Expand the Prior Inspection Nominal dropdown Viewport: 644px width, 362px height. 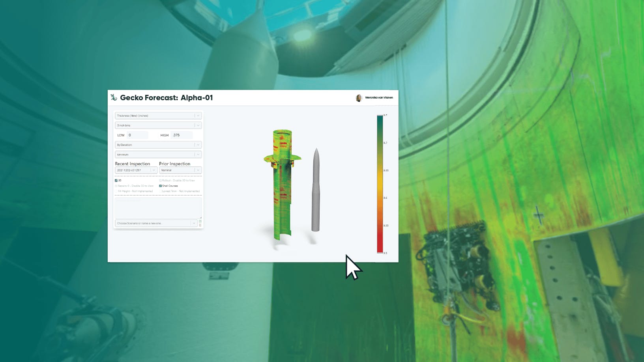[x=180, y=170]
